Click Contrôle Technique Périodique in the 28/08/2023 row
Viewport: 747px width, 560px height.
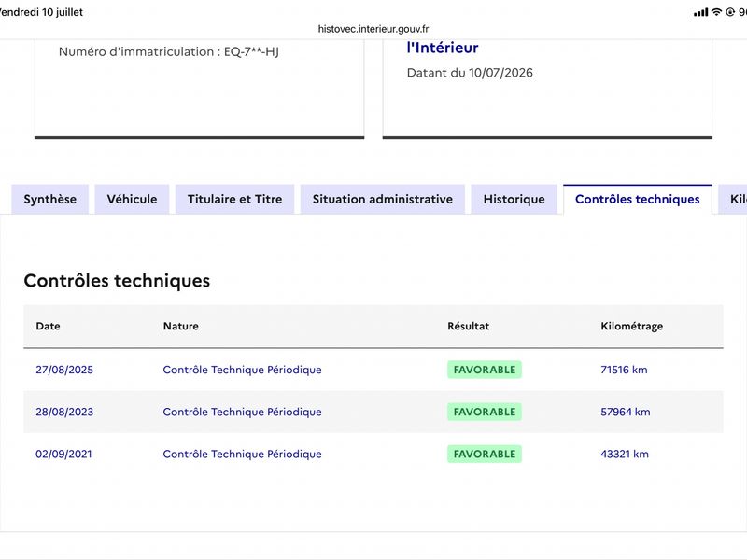(242, 412)
